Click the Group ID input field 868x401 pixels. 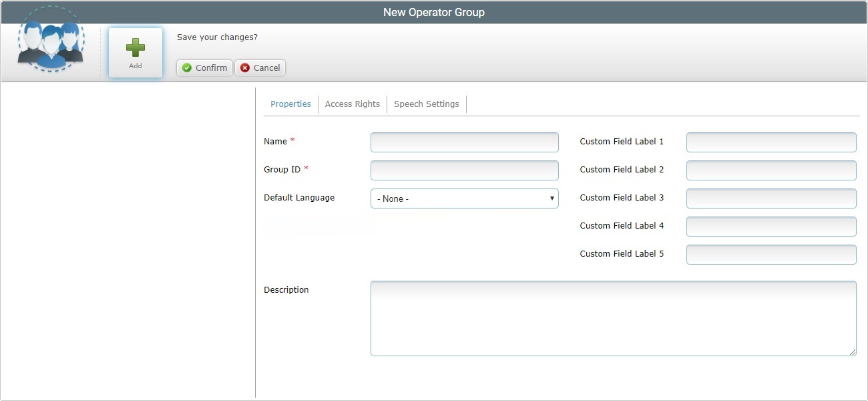pyautogui.click(x=464, y=170)
